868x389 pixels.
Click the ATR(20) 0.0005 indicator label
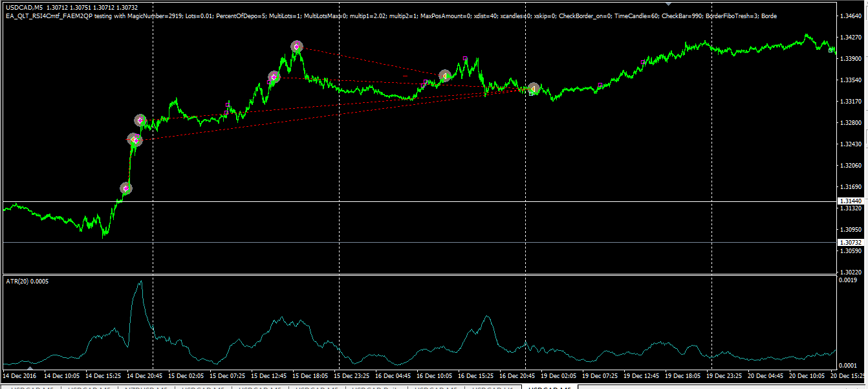[27, 282]
